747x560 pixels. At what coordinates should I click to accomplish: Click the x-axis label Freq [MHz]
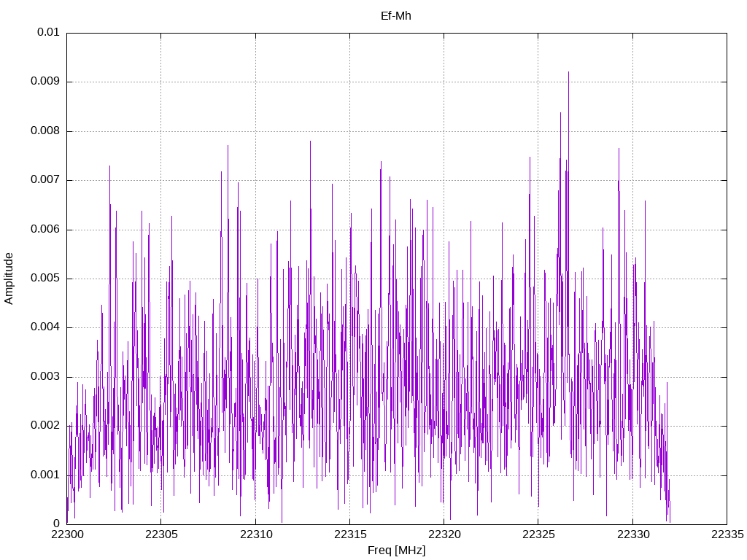coord(396,551)
